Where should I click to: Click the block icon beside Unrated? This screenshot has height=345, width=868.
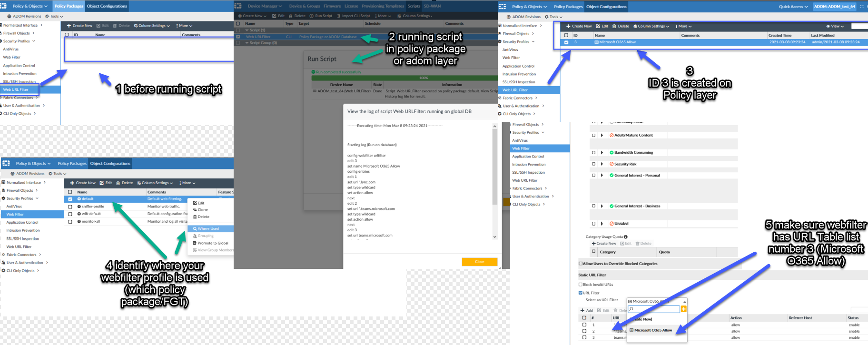[x=612, y=224]
